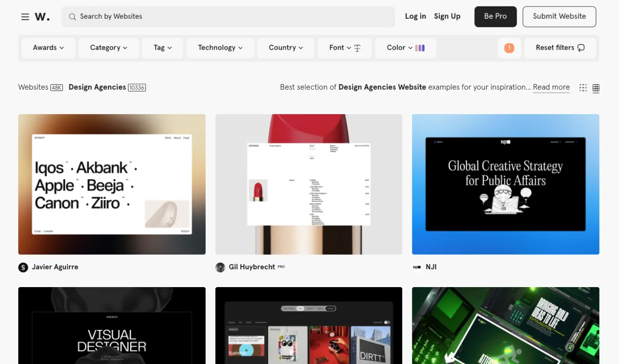Click the Design Agencies 10336 heading

[x=107, y=87]
